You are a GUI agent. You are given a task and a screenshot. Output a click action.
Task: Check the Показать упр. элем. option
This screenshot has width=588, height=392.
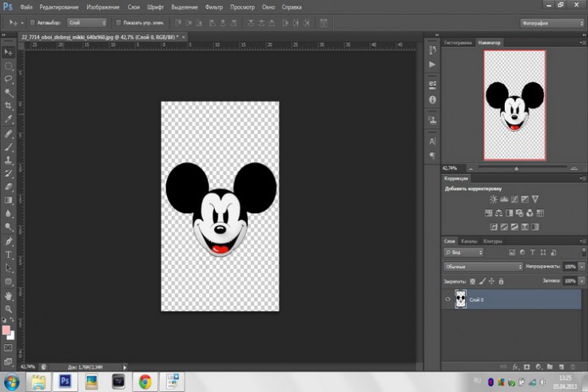coord(118,22)
